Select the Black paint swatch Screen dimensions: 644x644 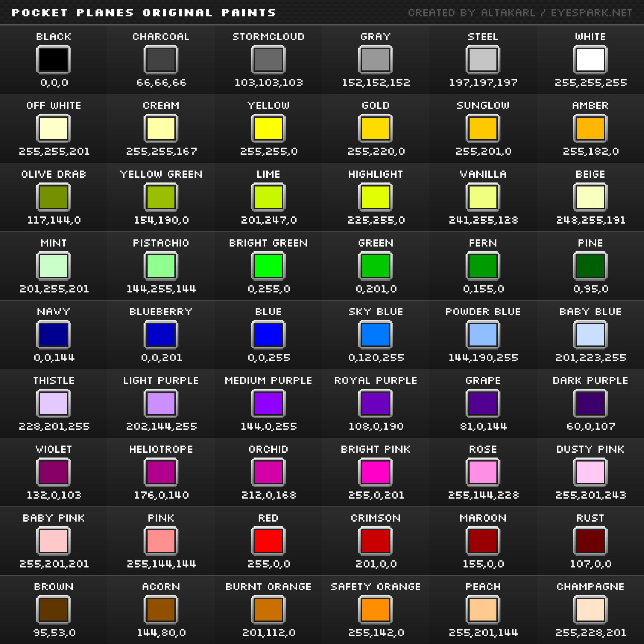tap(54, 60)
